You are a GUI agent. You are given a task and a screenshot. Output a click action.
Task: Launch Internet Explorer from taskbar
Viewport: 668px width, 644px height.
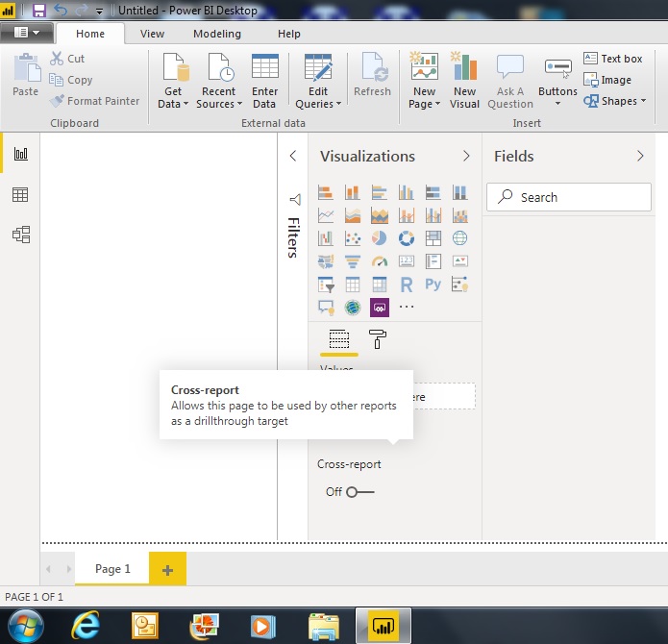tap(86, 626)
